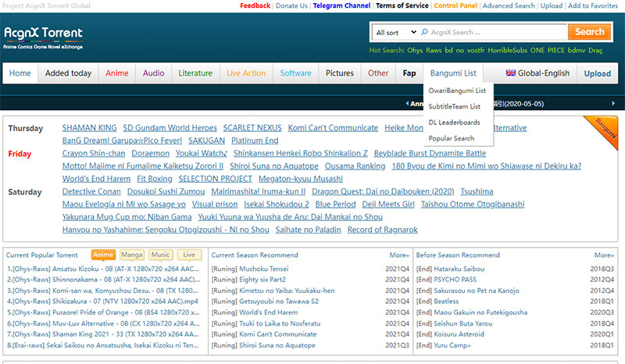
Task: Open the All sort category dropdown
Action: [x=393, y=33]
